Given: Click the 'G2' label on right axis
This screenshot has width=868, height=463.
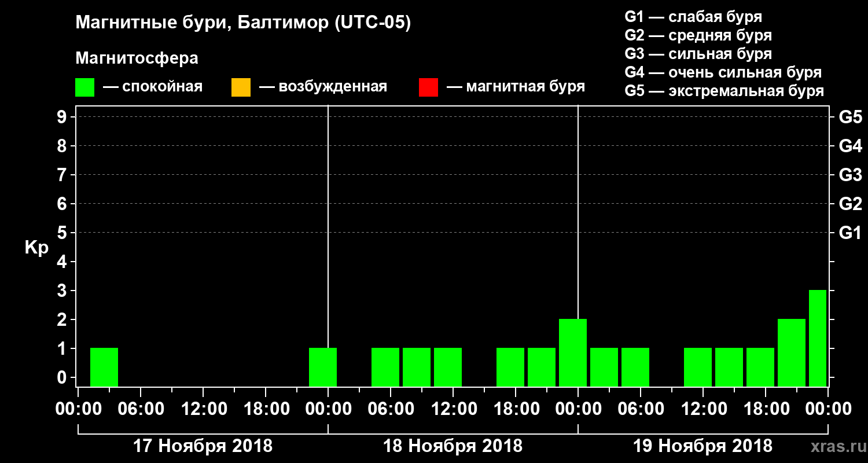Looking at the screenshot, I should [x=850, y=204].
